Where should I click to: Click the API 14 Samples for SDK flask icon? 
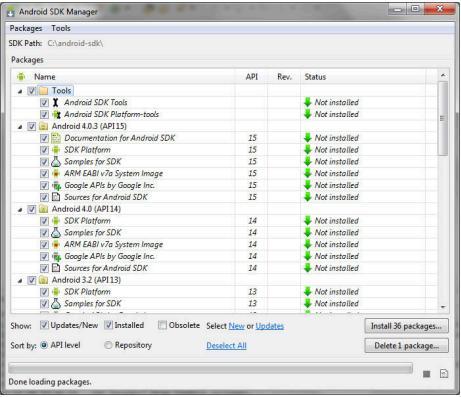tap(56, 233)
